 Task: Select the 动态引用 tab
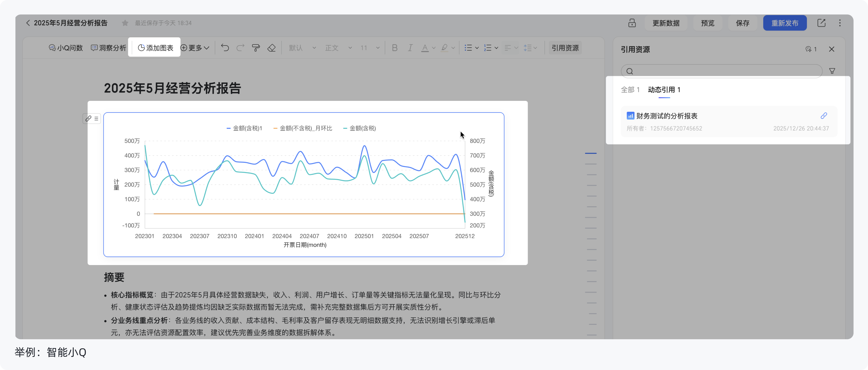(664, 90)
